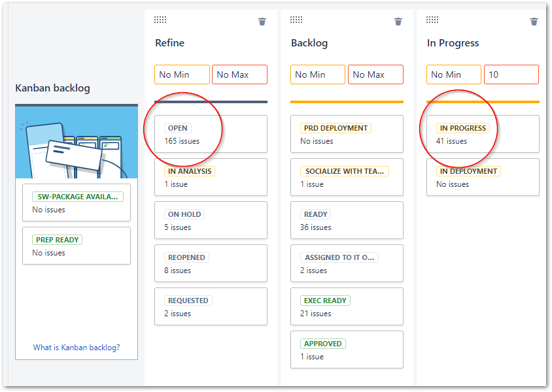552x392 pixels.
Task: Click the Backlog column No Min field
Action: click(x=318, y=74)
